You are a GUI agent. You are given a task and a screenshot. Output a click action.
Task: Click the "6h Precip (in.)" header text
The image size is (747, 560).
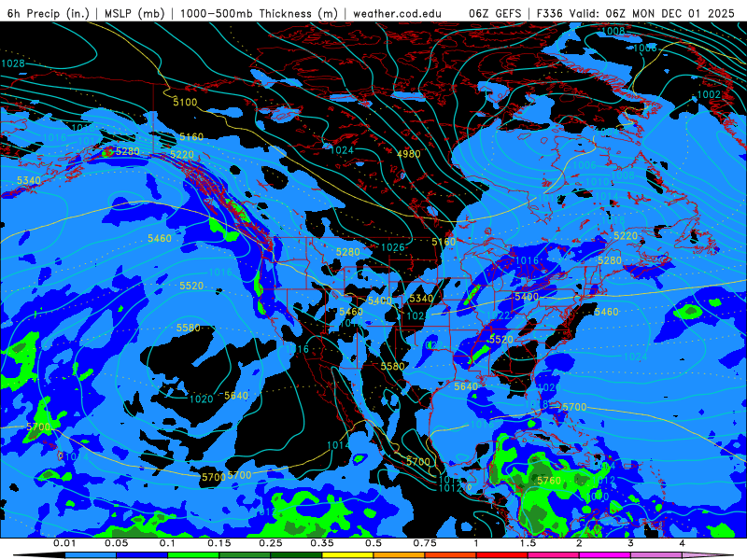[x=49, y=13]
